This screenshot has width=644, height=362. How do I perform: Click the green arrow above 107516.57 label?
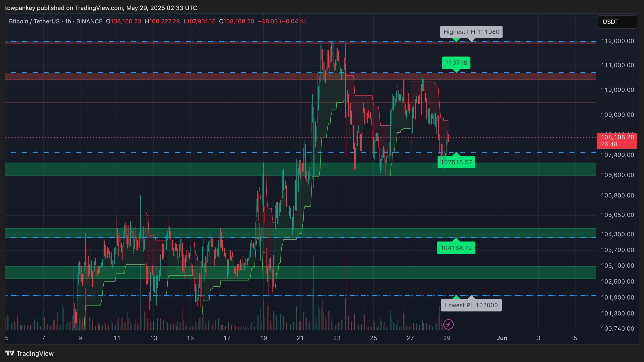[x=456, y=154]
